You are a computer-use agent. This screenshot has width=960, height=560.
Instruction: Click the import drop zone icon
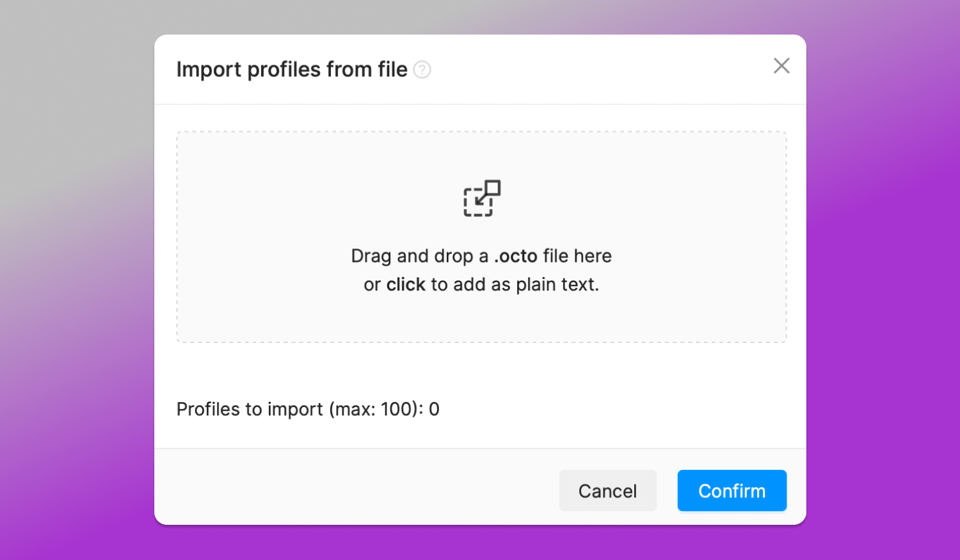coord(482,198)
